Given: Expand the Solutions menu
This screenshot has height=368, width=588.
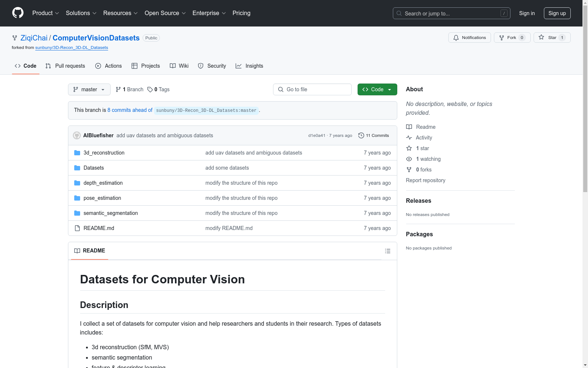Looking at the screenshot, I should 81,13.
